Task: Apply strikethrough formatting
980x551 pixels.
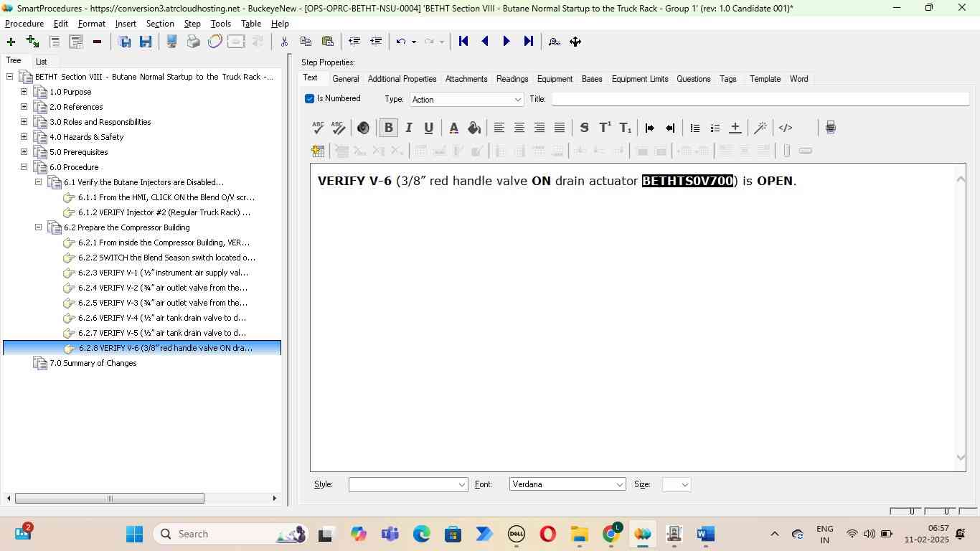Action: click(584, 128)
